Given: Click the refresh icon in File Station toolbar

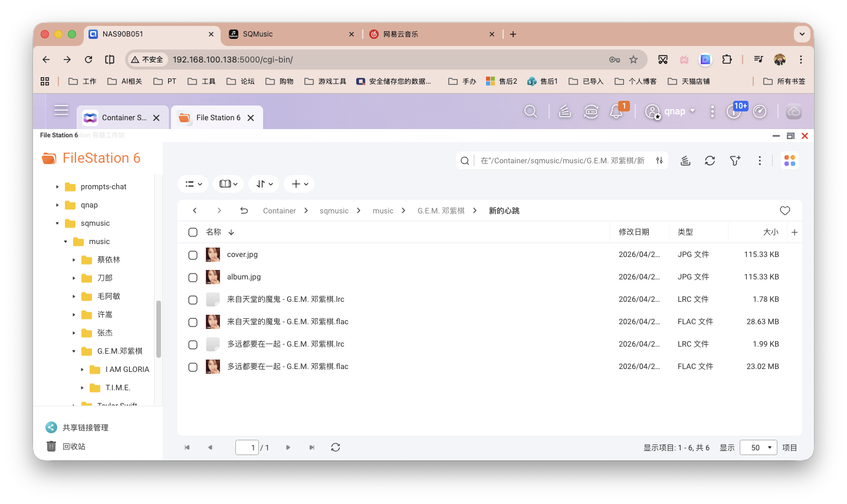Looking at the screenshot, I should click(x=710, y=160).
